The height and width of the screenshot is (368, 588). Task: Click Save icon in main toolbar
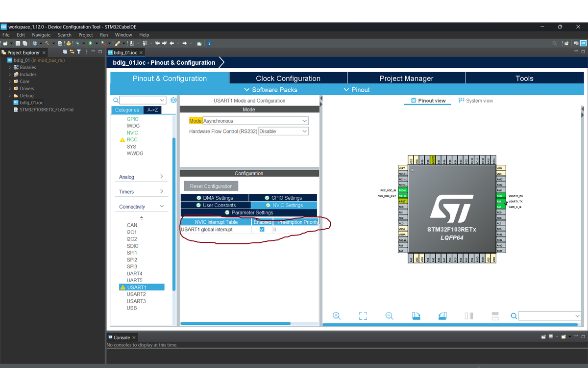18,43
